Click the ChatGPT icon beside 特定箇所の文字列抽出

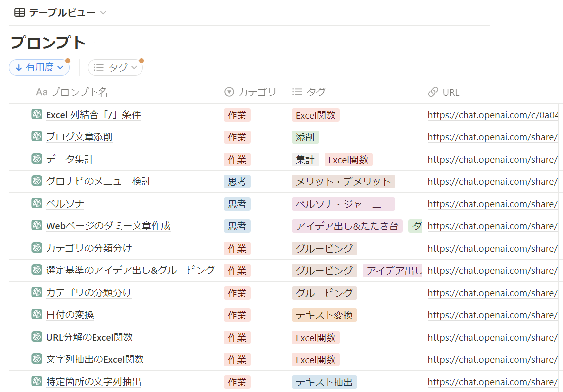click(36, 382)
